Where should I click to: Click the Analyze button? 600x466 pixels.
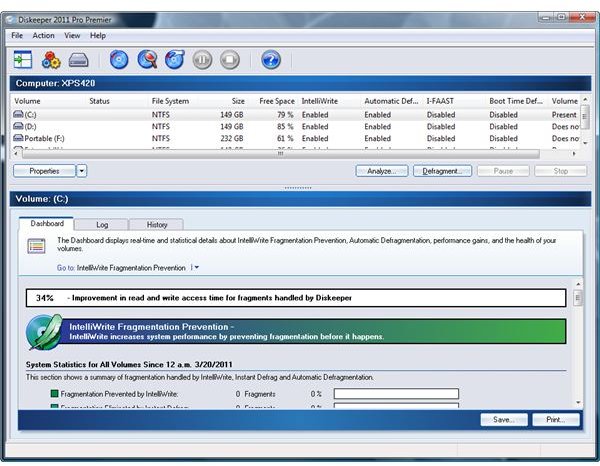pyautogui.click(x=382, y=171)
